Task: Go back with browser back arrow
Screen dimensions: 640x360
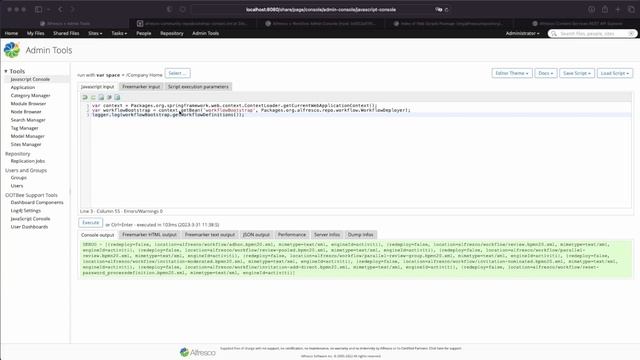Action: click(60, 9)
